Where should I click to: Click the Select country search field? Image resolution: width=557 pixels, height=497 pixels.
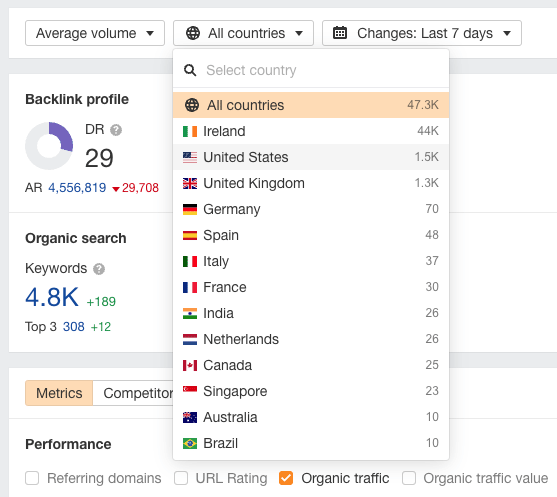coord(311,70)
